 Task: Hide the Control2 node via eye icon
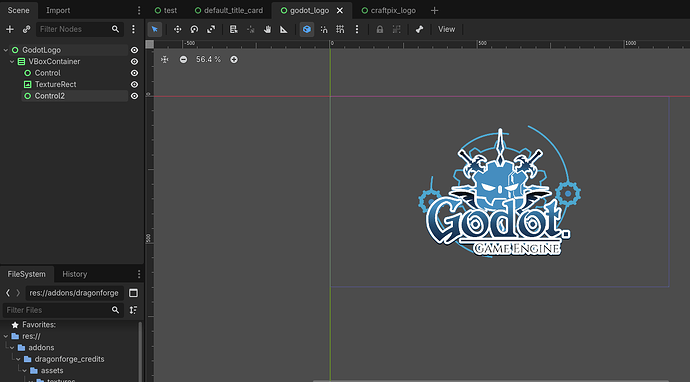[x=135, y=96]
